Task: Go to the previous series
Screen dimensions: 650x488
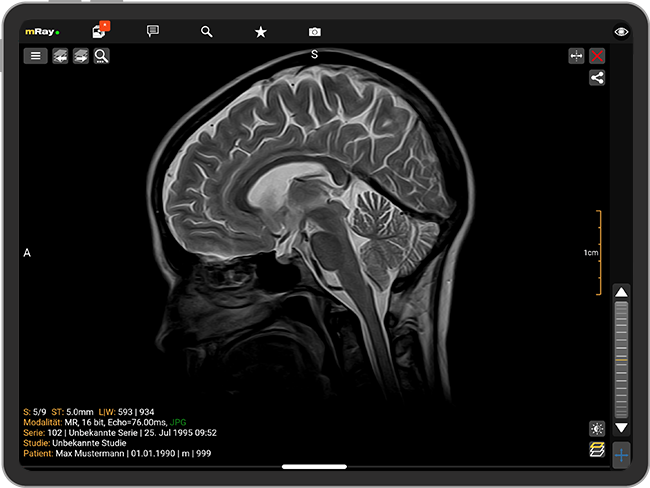Action: (61, 56)
